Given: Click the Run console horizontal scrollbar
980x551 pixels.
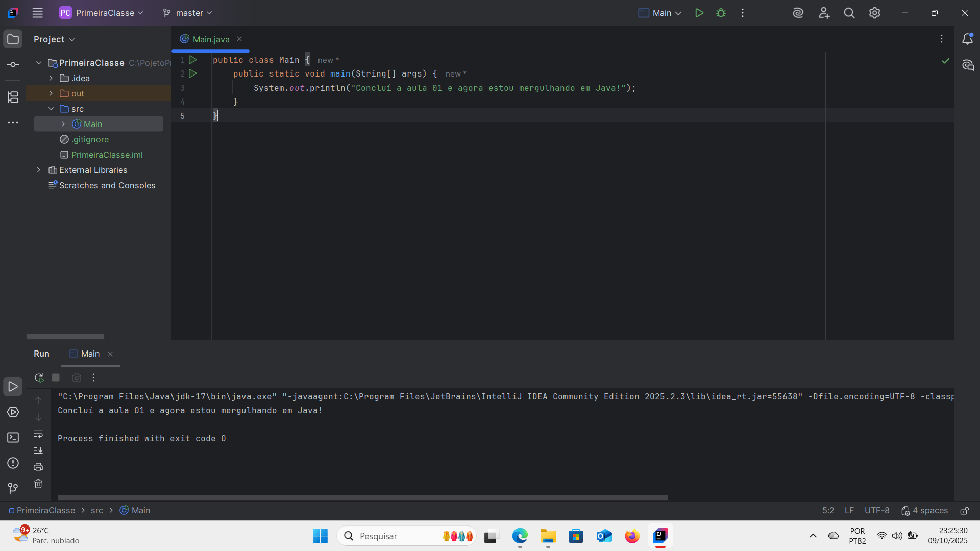Looking at the screenshot, I should click(362, 498).
